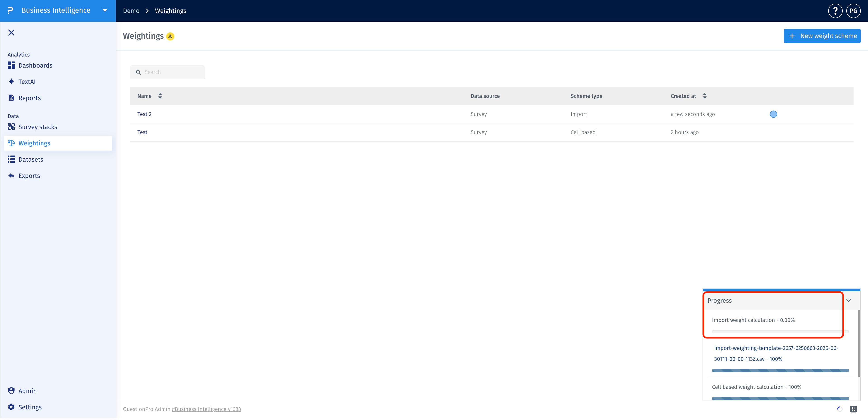Screen dimensions: 868x420
Task: Click the CSV import 100% progress bar
Action: tap(780, 370)
